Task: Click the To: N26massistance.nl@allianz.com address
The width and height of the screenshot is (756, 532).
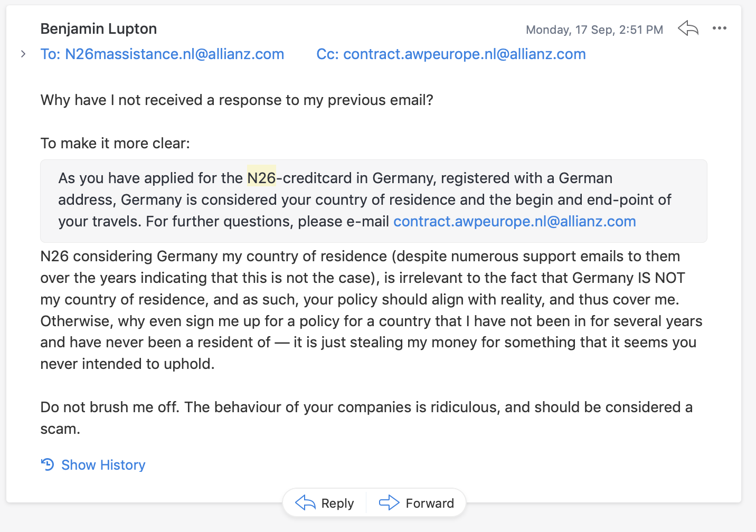Action: tap(163, 54)
